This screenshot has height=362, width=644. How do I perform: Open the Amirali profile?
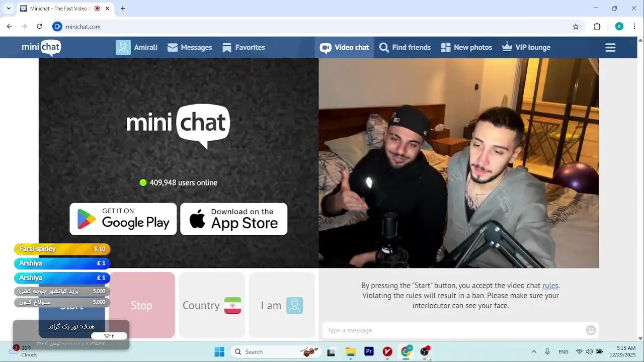[x=137, y=47]
